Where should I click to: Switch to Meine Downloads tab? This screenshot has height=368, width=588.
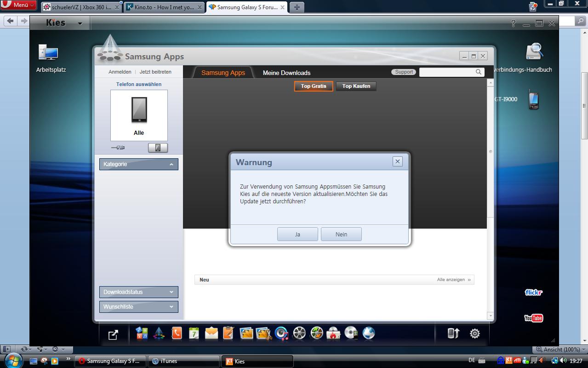286,73
